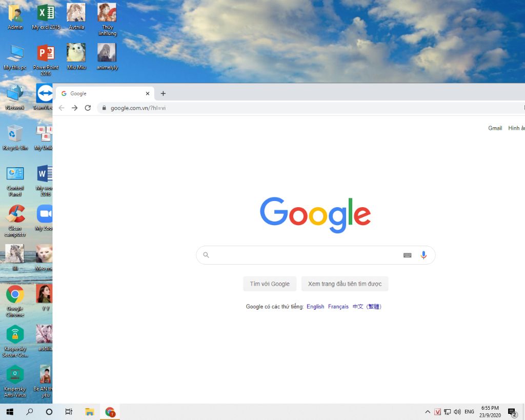This screenshot has width=525, height=420.
Task: Select the Meo me cat image
Action: [44, 257]
